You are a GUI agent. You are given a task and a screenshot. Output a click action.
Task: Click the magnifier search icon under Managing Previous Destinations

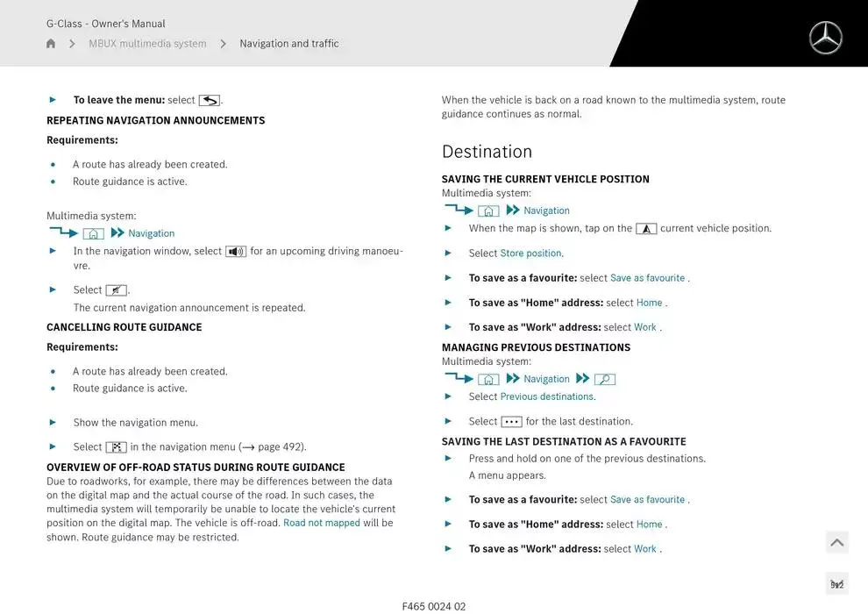605,380
